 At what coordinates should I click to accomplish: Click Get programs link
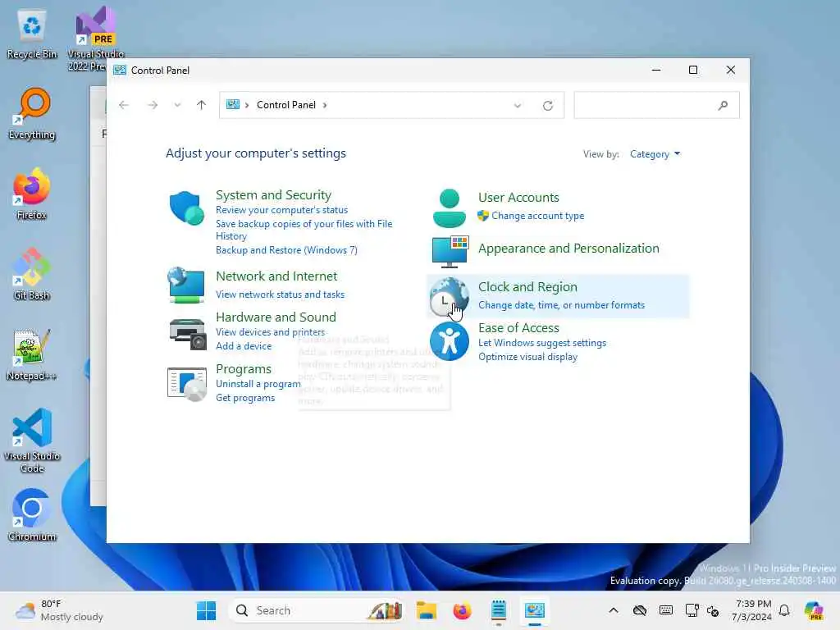click(245, 398)
